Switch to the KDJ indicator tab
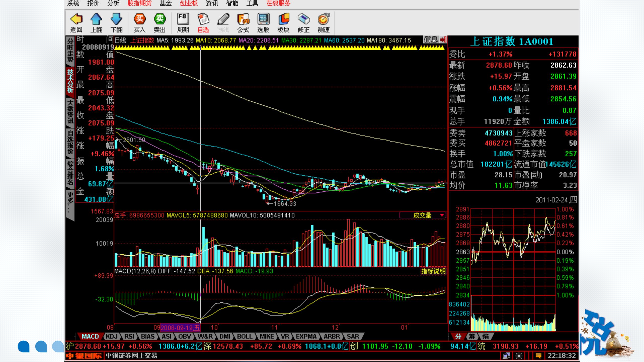Image resolution: width=644 pixels, height=362 pixels. 112,336
